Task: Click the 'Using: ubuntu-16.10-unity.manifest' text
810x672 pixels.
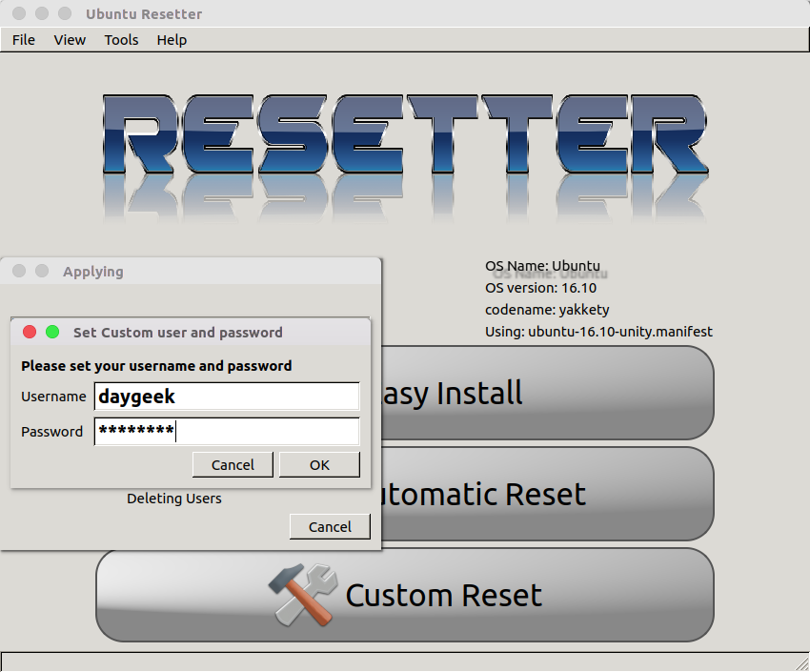Action: pyautogui.click(x=598, y=331)
